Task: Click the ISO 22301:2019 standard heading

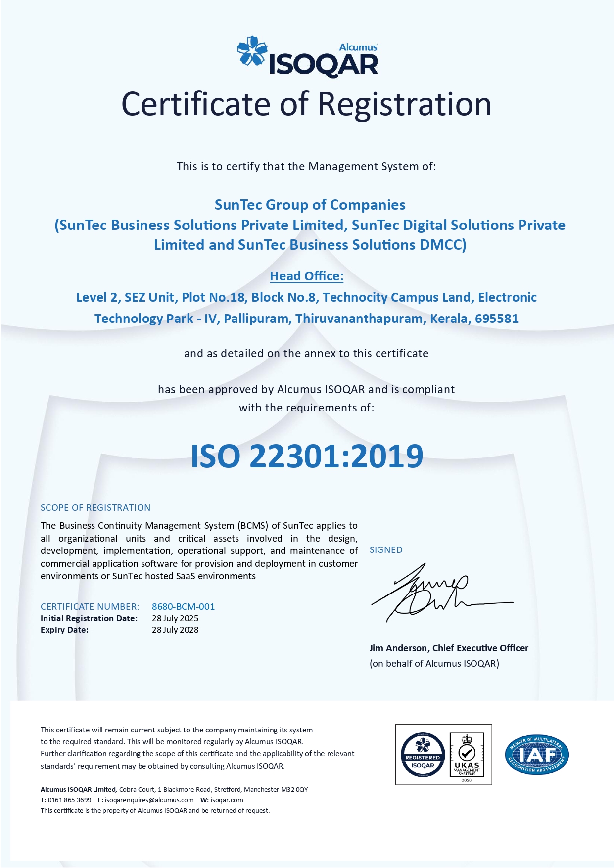Action: 307,456
